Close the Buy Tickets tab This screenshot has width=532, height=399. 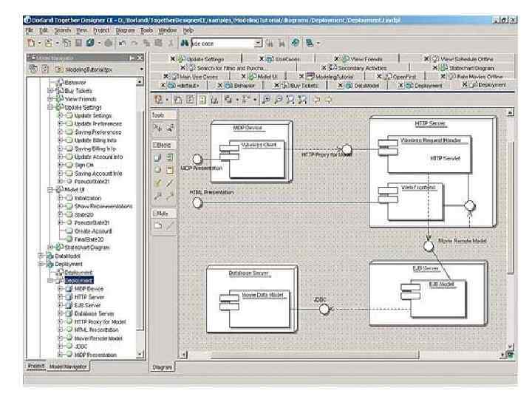pos(276,86)
